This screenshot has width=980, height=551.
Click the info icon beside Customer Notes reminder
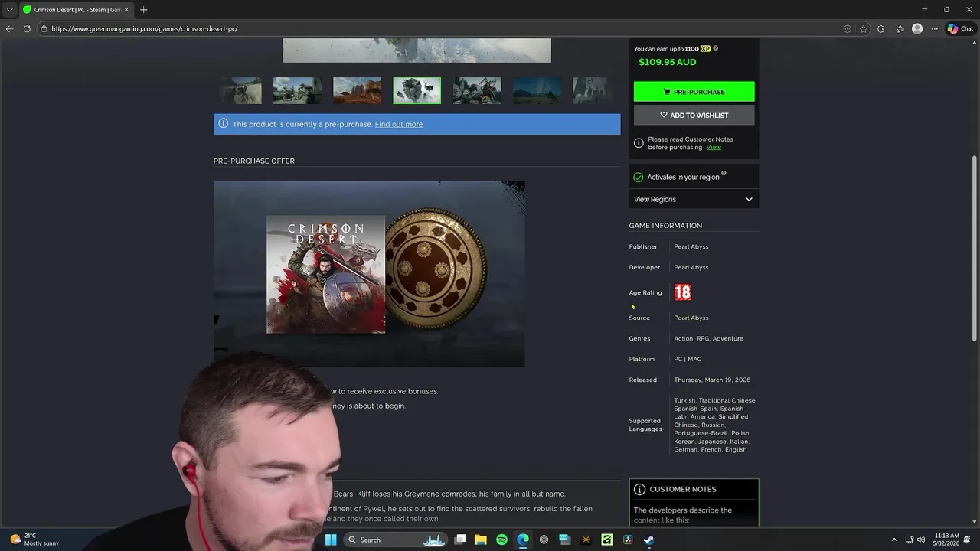pos(639,143)
